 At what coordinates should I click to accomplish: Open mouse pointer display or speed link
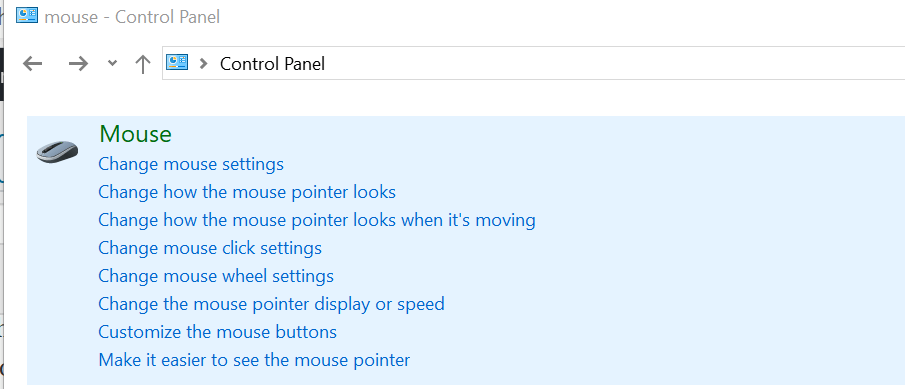[x=271, y=304]
